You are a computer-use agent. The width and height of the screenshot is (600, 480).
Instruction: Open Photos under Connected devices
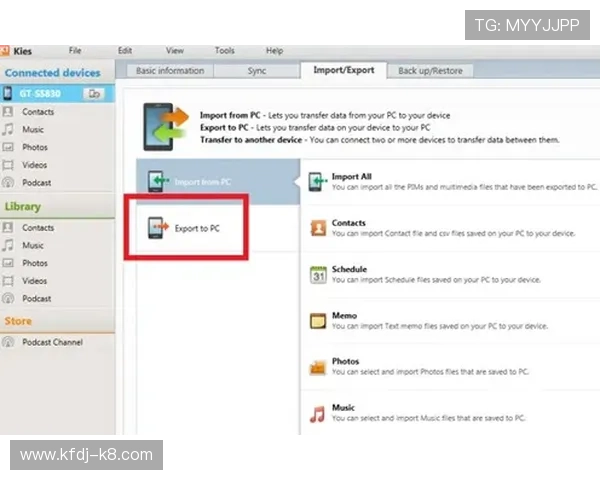tap(35, 147)
